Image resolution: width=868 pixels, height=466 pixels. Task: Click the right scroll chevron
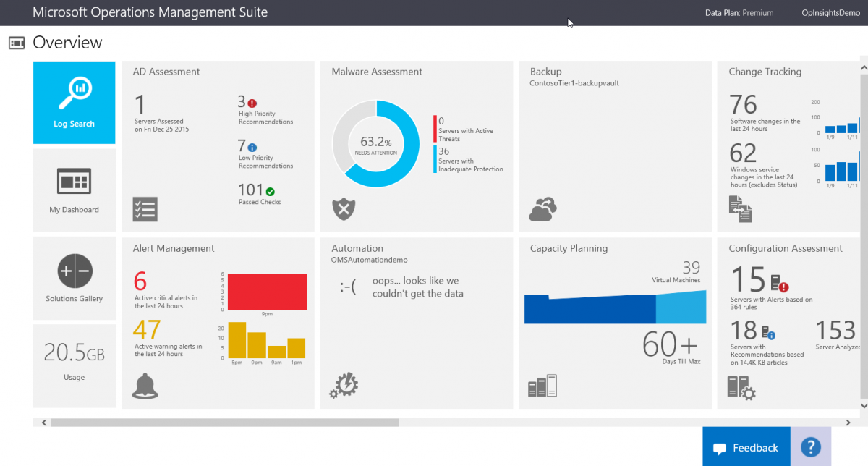tap(848, 422)
